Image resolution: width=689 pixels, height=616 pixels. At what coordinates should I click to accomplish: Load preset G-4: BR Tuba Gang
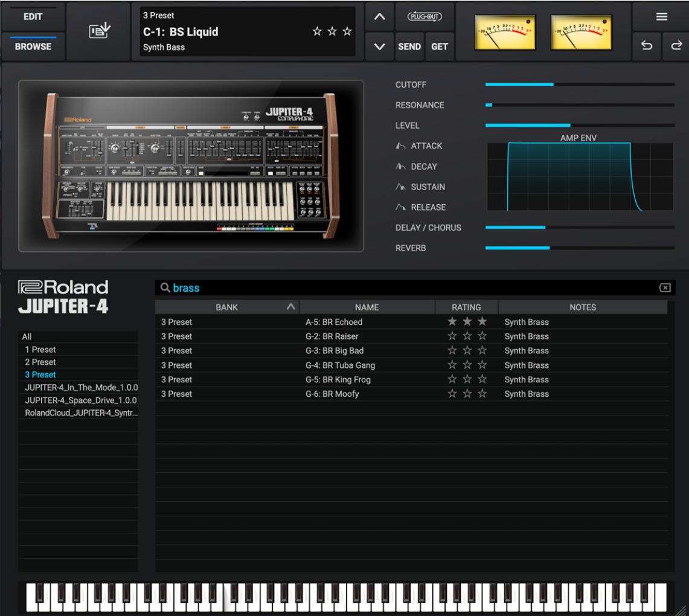click(411, 365)
